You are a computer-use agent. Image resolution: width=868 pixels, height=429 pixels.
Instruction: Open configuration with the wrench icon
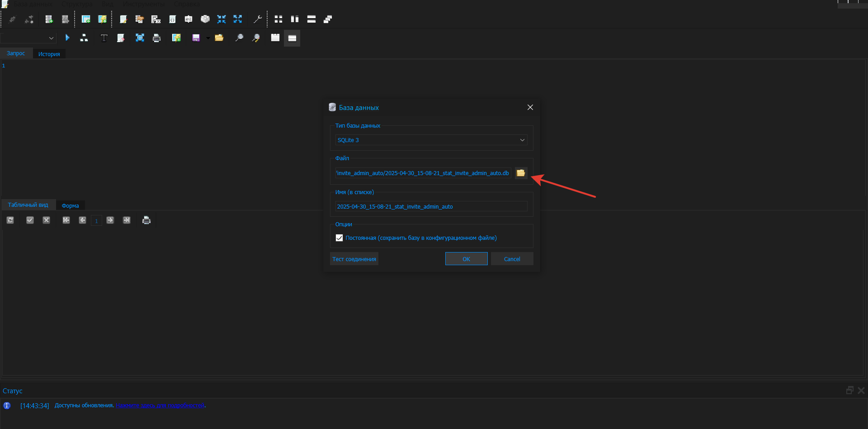click(x=257, y=19)
